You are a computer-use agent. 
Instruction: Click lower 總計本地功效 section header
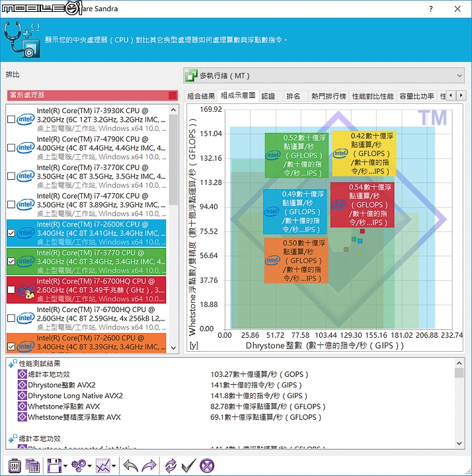tap(40, 438)
